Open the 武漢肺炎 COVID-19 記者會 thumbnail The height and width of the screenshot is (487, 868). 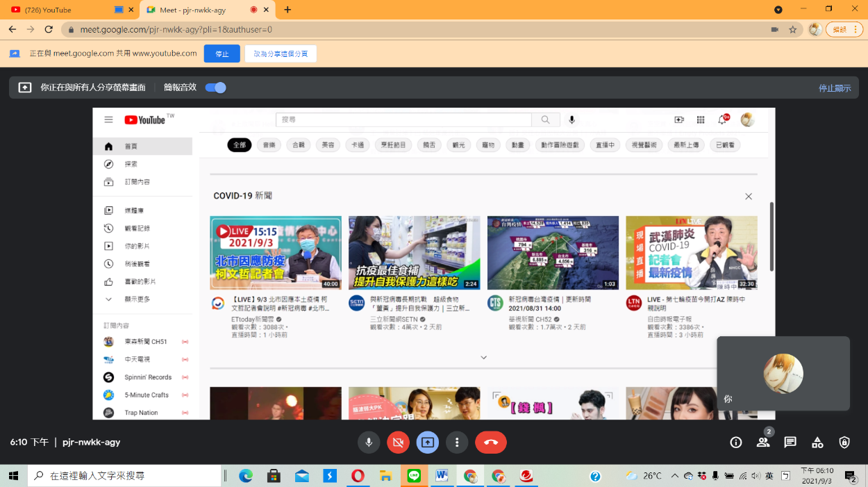click(692, 253)
